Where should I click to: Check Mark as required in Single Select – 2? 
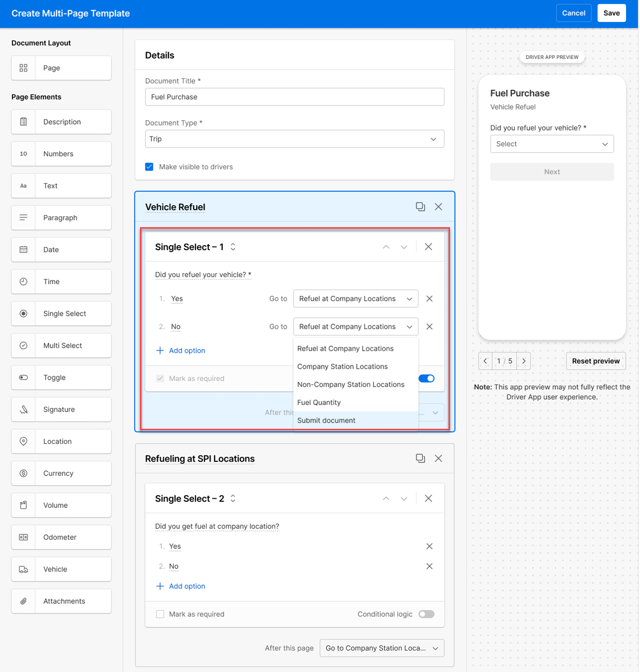[x=160, y=614]
